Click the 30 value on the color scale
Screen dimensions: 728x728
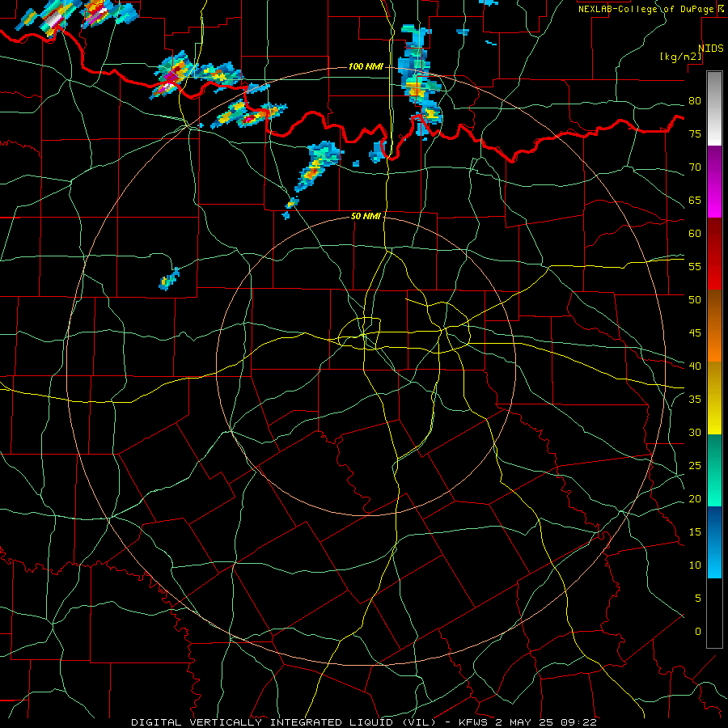[x=695, y=432]
